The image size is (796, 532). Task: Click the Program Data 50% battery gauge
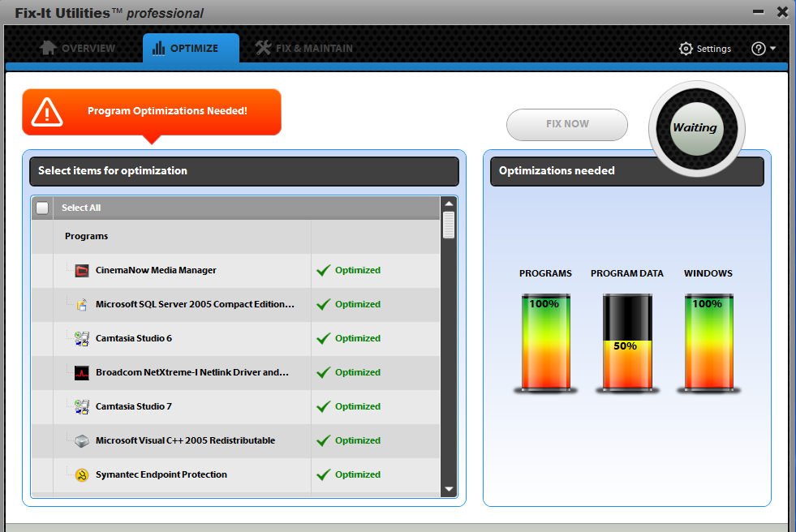(627, 343)
